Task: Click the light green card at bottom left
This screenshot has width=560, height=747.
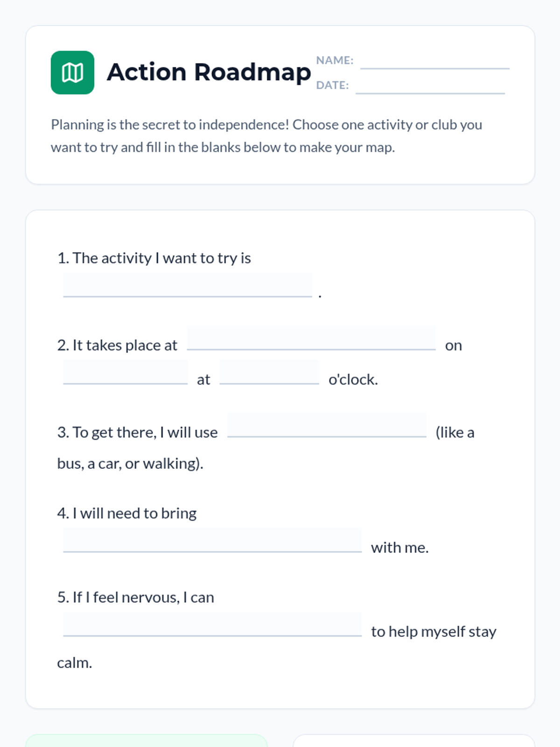Action: 146,741
